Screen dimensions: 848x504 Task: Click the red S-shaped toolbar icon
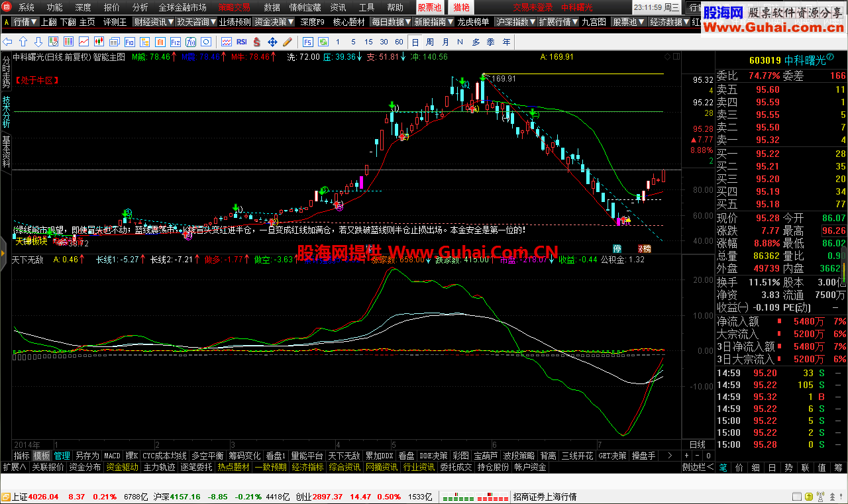(x=256, y=42)
